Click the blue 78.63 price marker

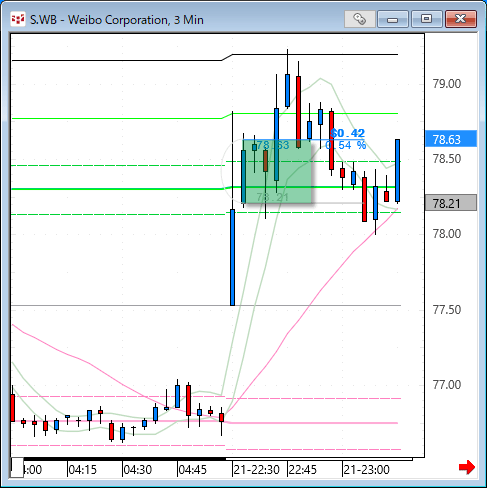point(451,139)
